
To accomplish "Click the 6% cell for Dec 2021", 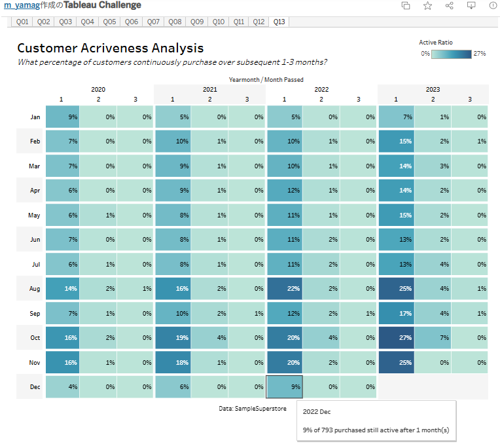I will pos(173,386).
